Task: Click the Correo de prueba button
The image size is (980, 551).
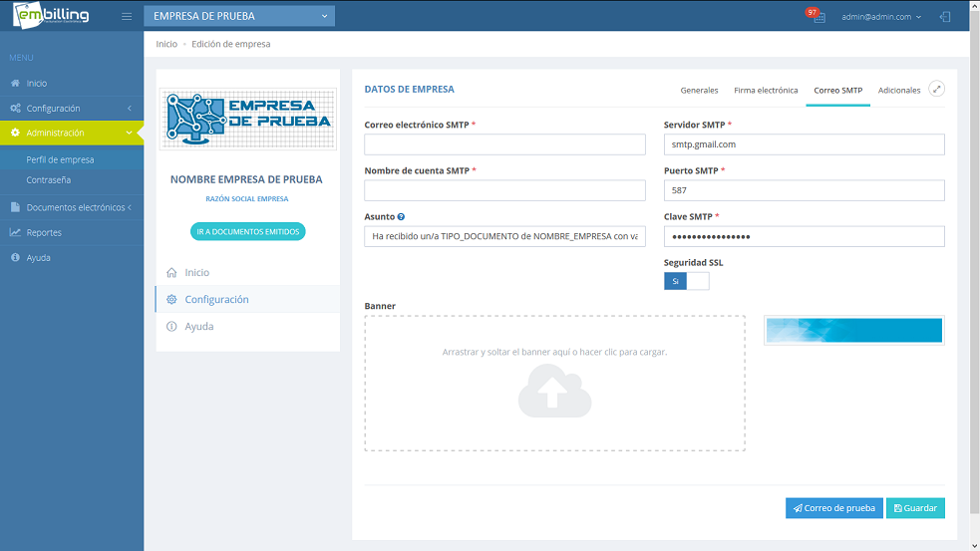Action: (x=833, y=508)
